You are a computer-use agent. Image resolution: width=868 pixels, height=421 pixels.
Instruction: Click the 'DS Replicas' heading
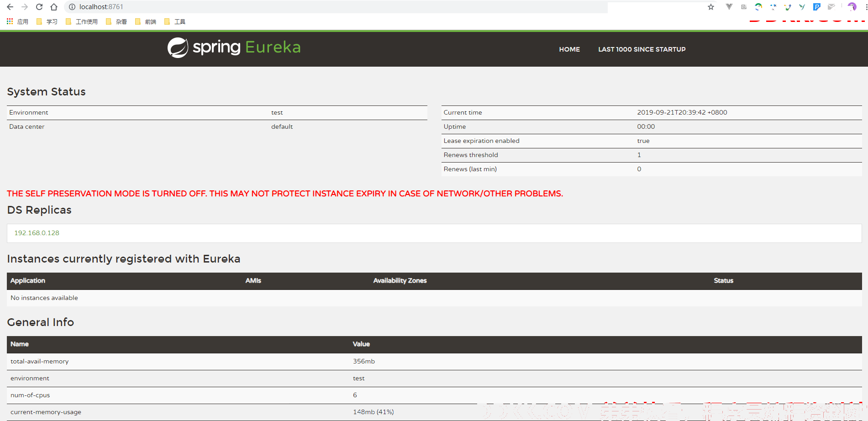39,210
